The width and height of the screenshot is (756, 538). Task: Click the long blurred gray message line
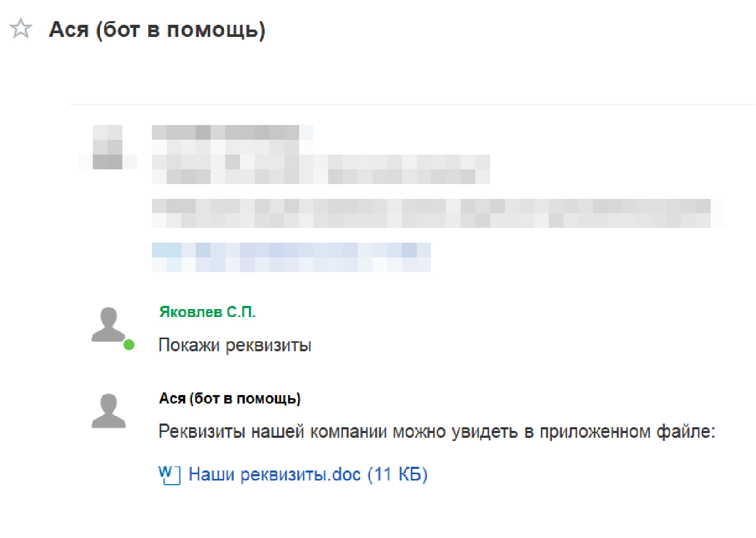tap(438, 213)
